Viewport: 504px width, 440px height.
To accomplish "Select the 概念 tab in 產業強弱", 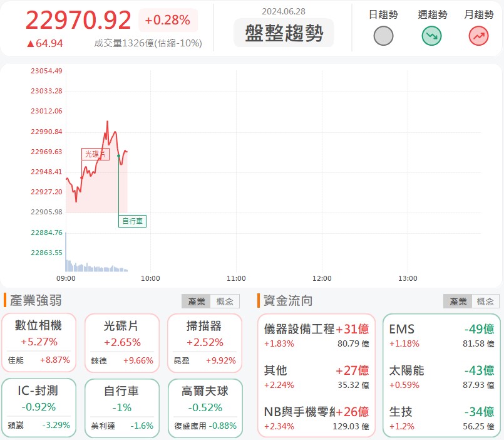I will (225, 301).
